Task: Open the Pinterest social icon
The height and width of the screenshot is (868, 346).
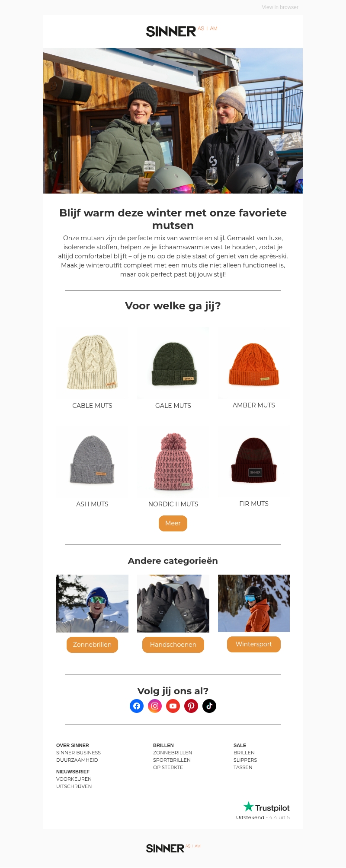Action: coord(191,706)
